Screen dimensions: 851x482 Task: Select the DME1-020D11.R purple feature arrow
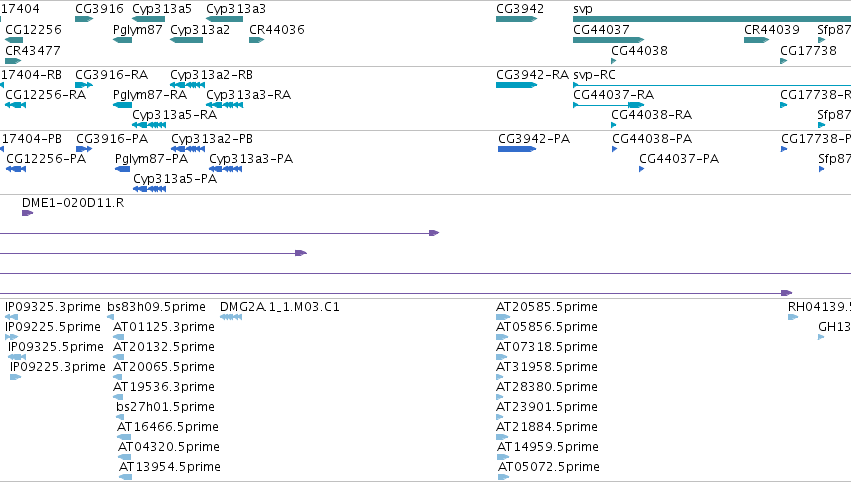tap(28, 213)
